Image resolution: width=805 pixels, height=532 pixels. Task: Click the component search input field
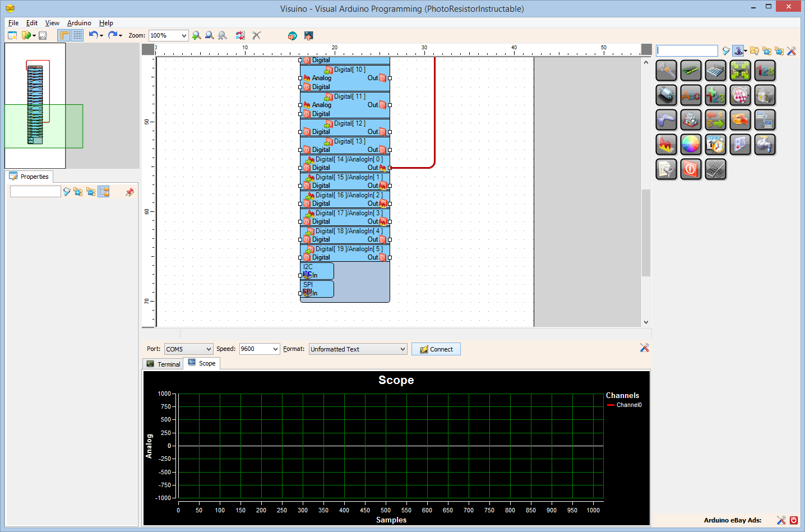(686, 50)
